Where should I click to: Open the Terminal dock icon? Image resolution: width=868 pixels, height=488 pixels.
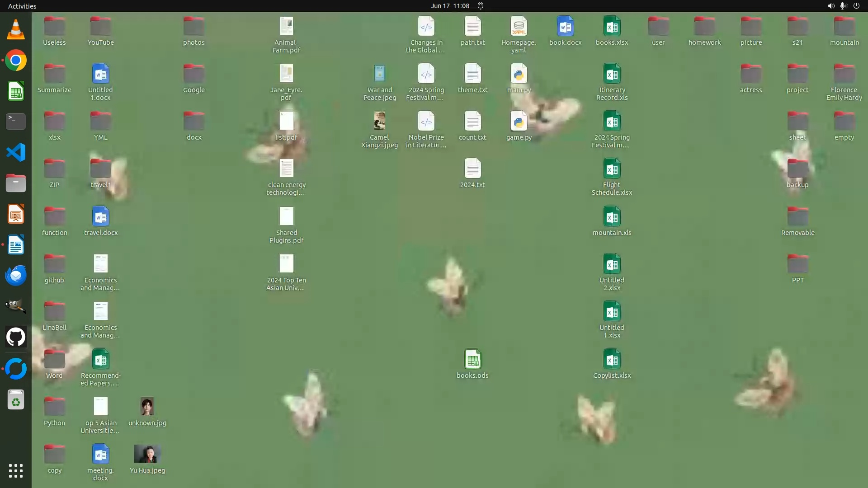tap(15, 121)
